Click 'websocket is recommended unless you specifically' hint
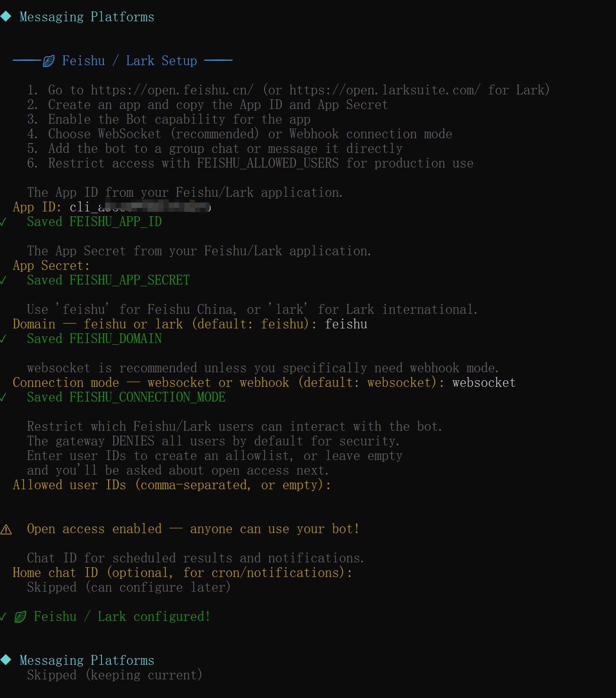Image resolution: width=616 pixels, height=698 pixels. coord(263,368)
